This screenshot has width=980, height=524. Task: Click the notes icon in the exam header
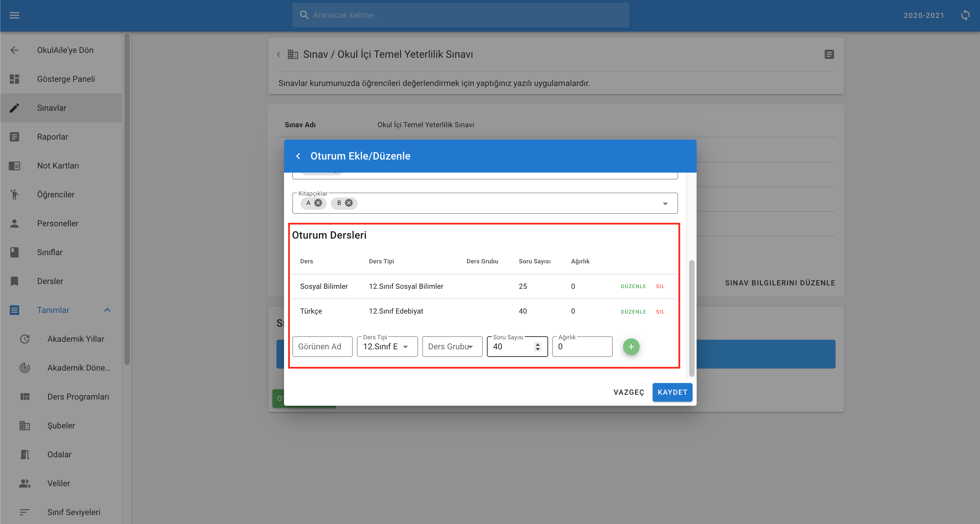click(829, 54)
